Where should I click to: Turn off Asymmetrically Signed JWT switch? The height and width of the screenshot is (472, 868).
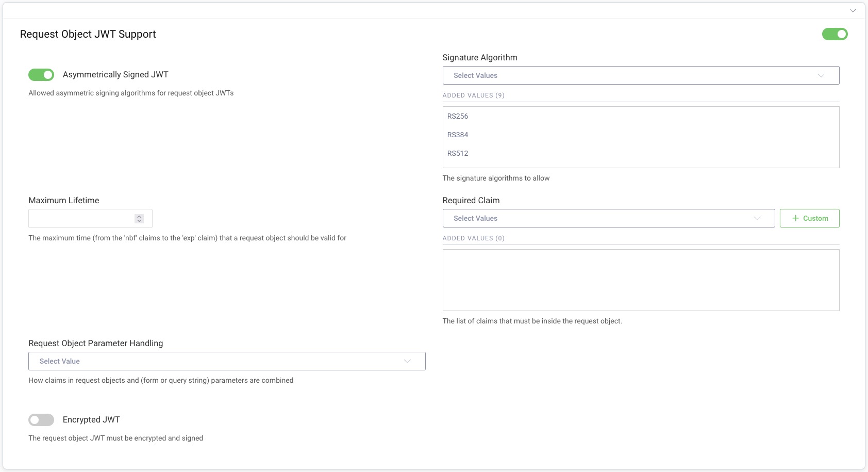tap(41, 75)
